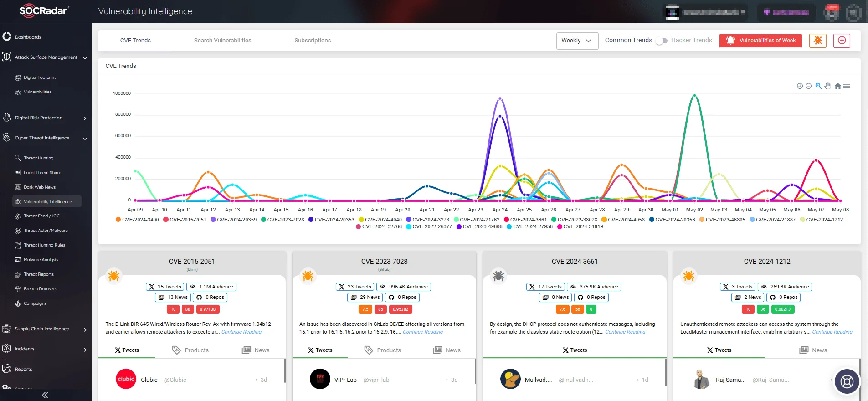
Task: Switch to Search Vulnerabilities tab
Action: click(x=222, y=41)
